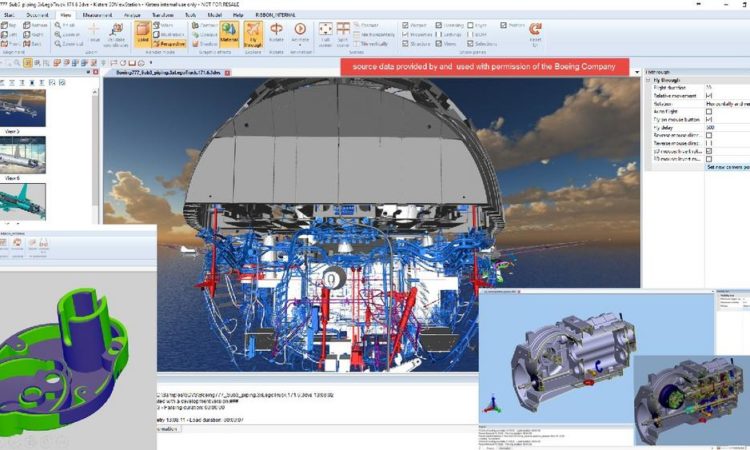Open the document tab list dropdown arrow
This screenshot has width=750, height=450.
[637, 73]
